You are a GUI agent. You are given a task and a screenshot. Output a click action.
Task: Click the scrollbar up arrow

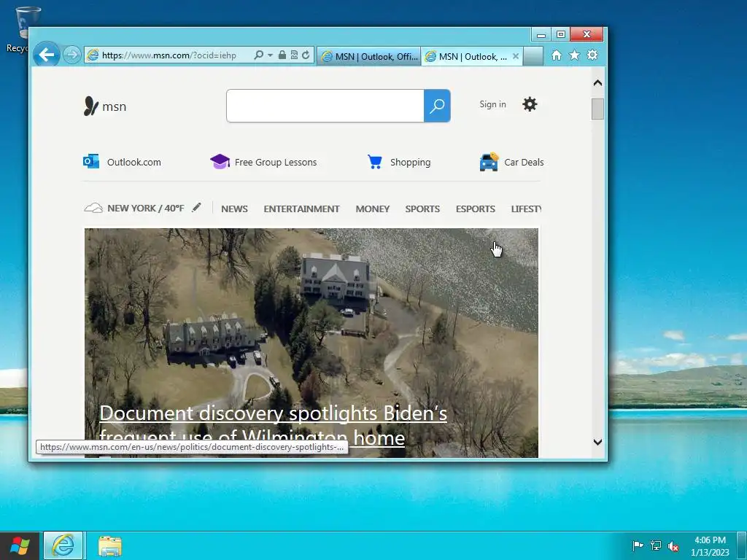pyautogui.click(x=598, y=83)
